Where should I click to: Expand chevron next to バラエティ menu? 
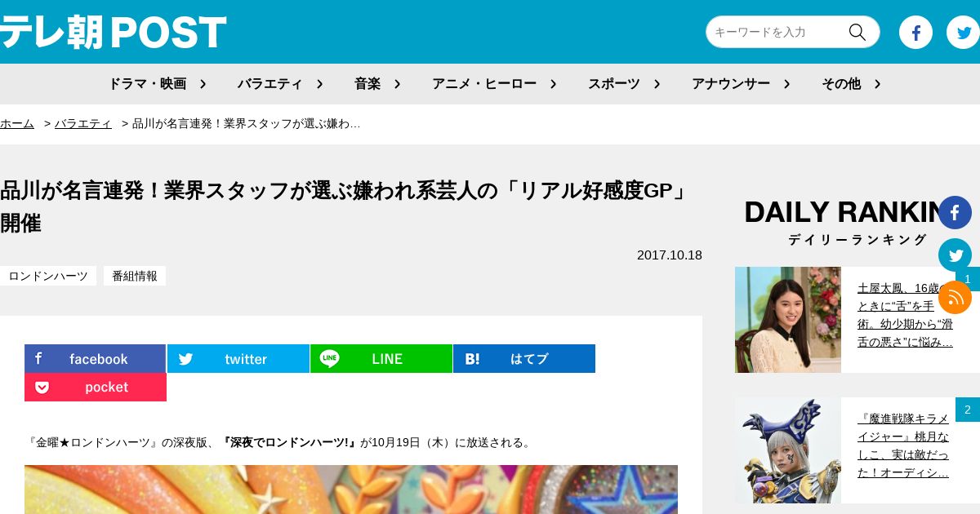point(319,83)
